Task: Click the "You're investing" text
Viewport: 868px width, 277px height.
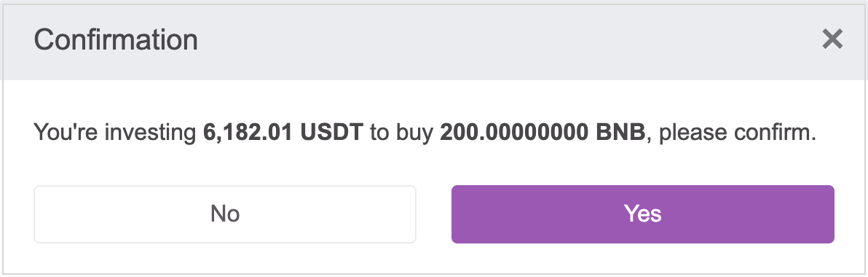Action: point(115,134)
